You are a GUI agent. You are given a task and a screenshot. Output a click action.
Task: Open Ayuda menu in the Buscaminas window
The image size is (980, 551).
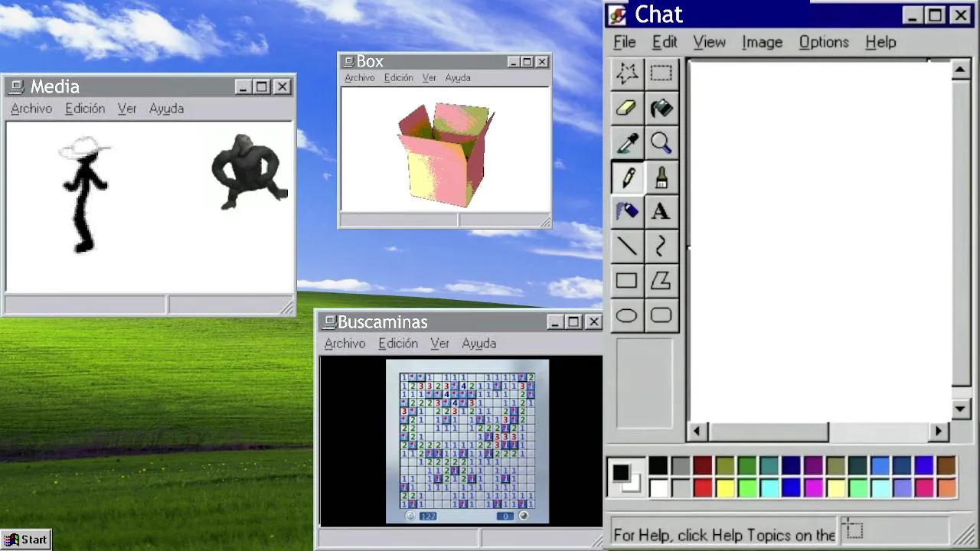pyautogui.click(x=479, y=344)
